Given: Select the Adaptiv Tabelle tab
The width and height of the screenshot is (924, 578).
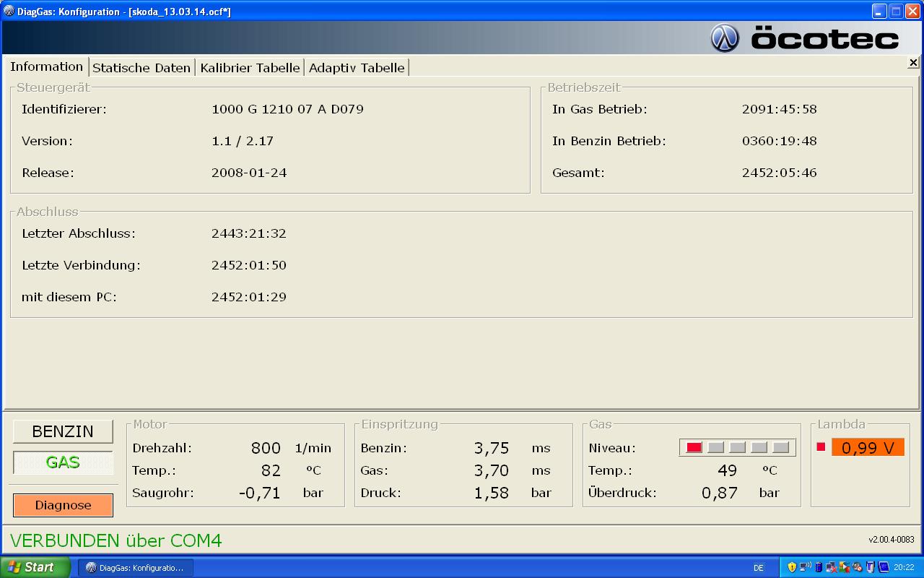Looking at the screenshot, I should [x=357, y=68].
